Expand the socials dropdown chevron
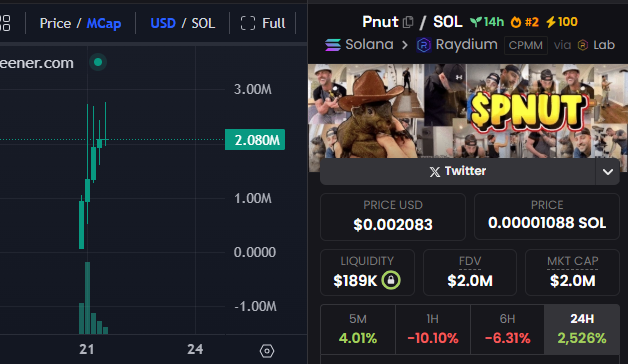This screenshot has width=628, height=364. click(608, 172)
